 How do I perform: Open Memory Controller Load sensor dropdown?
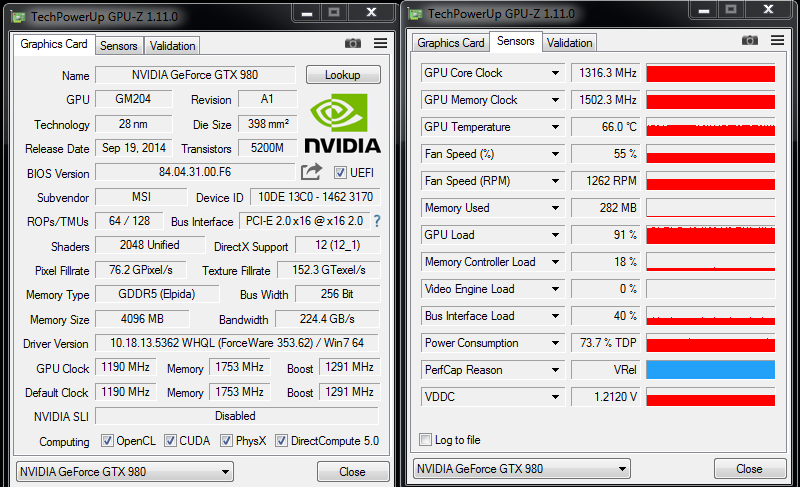coord(555,262)
